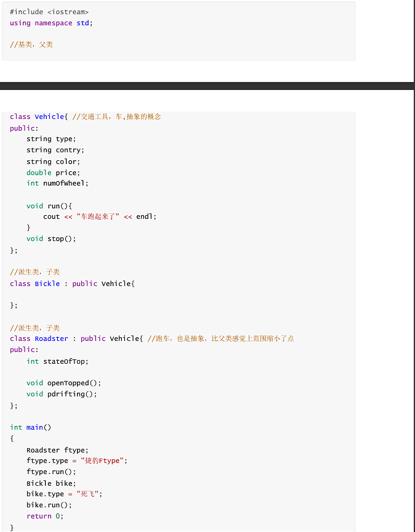Click the "int stateOfTop;" line
Viewport: 415px width, 532px height.
coord(57,361)
